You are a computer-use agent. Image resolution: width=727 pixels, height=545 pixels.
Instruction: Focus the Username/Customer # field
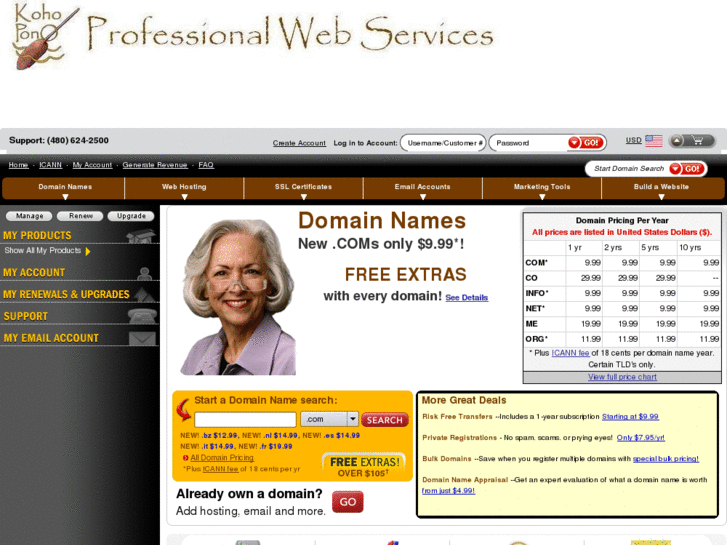(443, 143)
